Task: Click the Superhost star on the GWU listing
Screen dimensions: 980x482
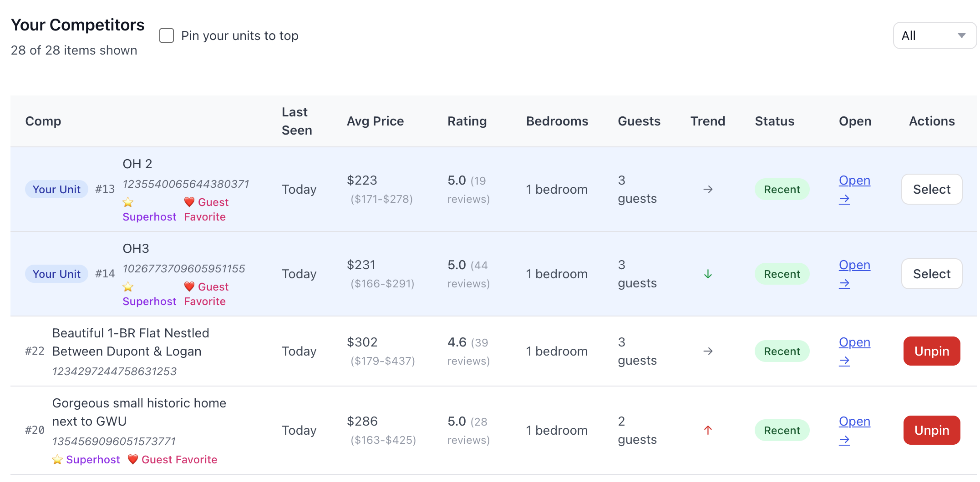Action: click(57, 460)
